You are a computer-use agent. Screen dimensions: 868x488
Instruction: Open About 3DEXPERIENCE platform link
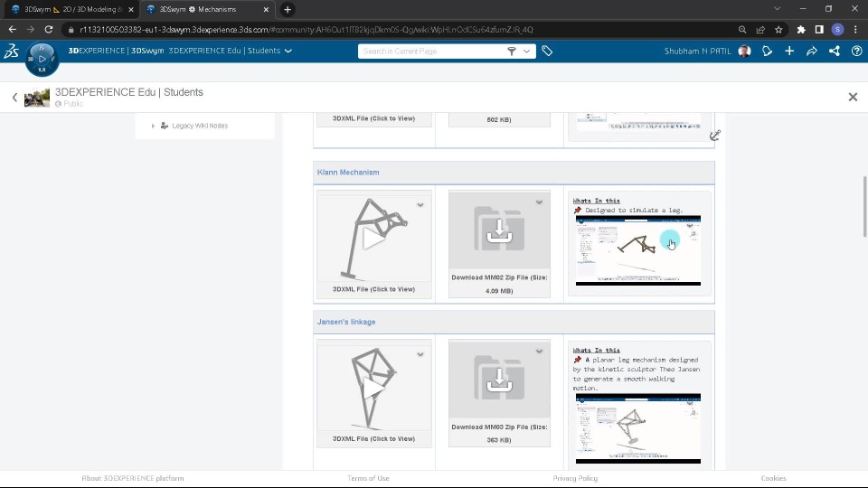click(x=132, y=478)
